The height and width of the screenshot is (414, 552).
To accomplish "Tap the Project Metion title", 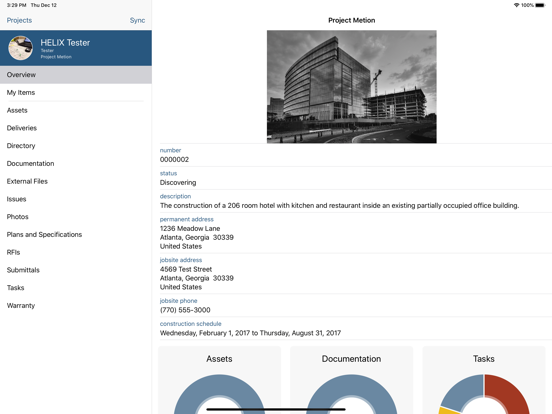I will pos(352,20).
